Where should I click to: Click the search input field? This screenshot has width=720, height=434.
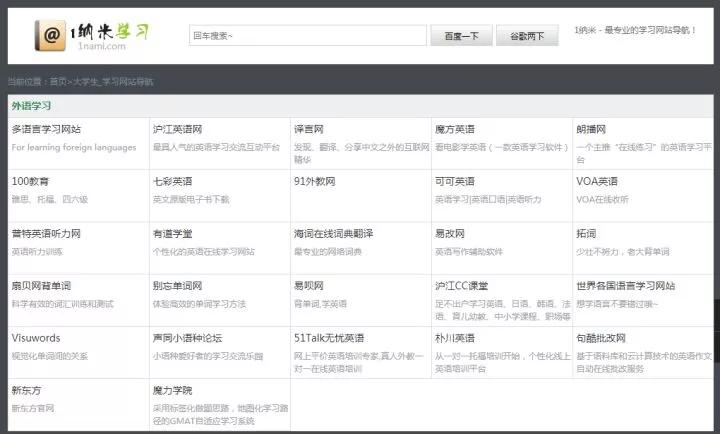coord(308,35)
